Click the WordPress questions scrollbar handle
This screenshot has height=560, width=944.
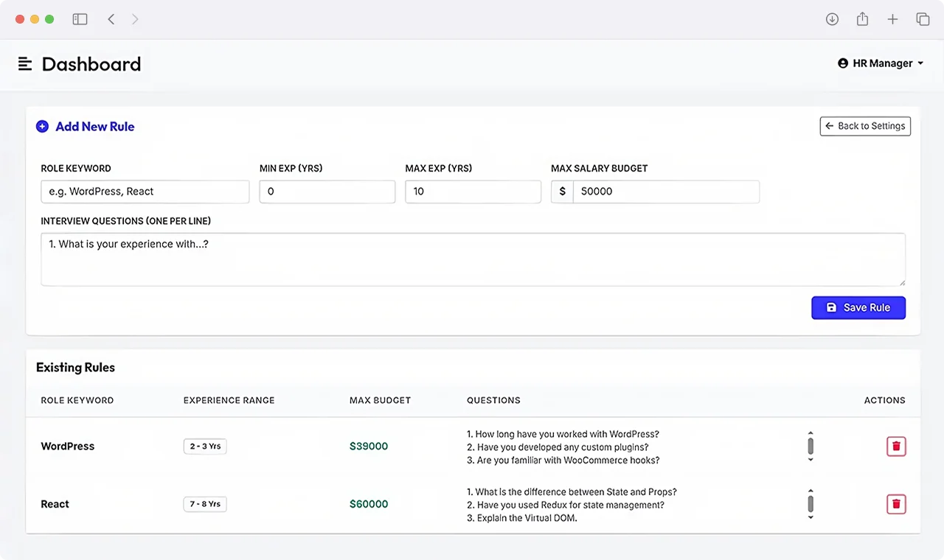[x=811, y=446]
